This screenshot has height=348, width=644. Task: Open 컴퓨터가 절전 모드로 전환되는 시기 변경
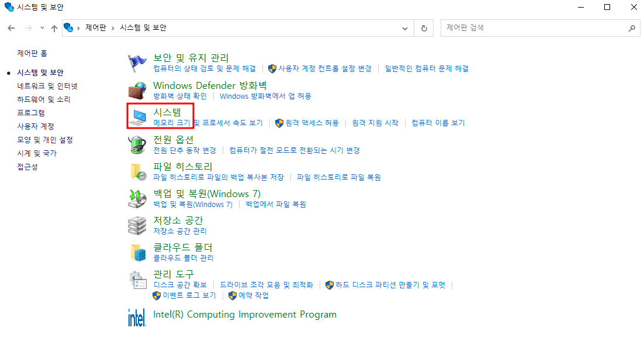295,150
